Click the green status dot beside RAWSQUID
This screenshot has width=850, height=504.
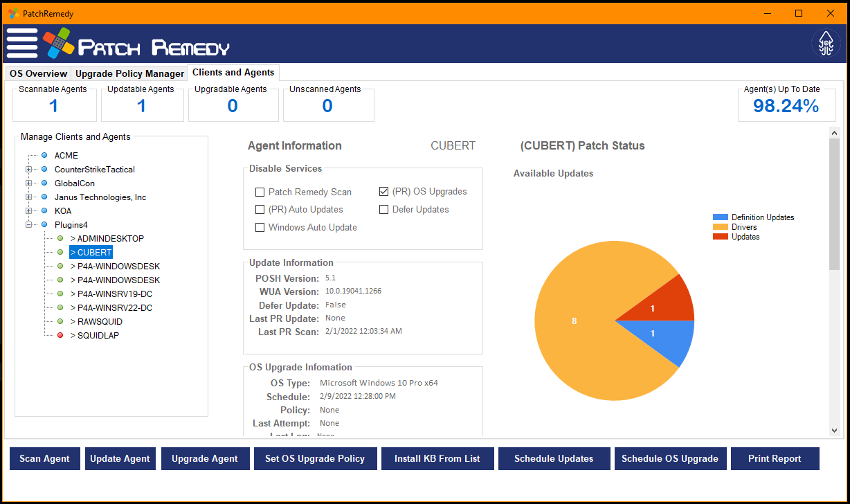click(x=61, y=321)
